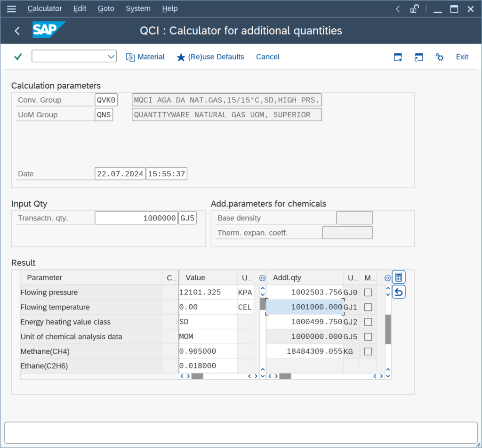Click the Exit button
The height and width of the screenshot is (448, 482).
pyautogui.click(x=462, y=57)
